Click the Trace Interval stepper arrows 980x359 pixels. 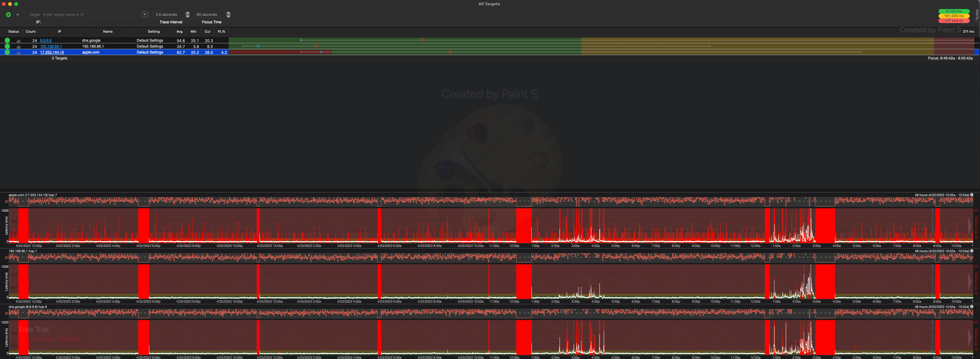188,14
